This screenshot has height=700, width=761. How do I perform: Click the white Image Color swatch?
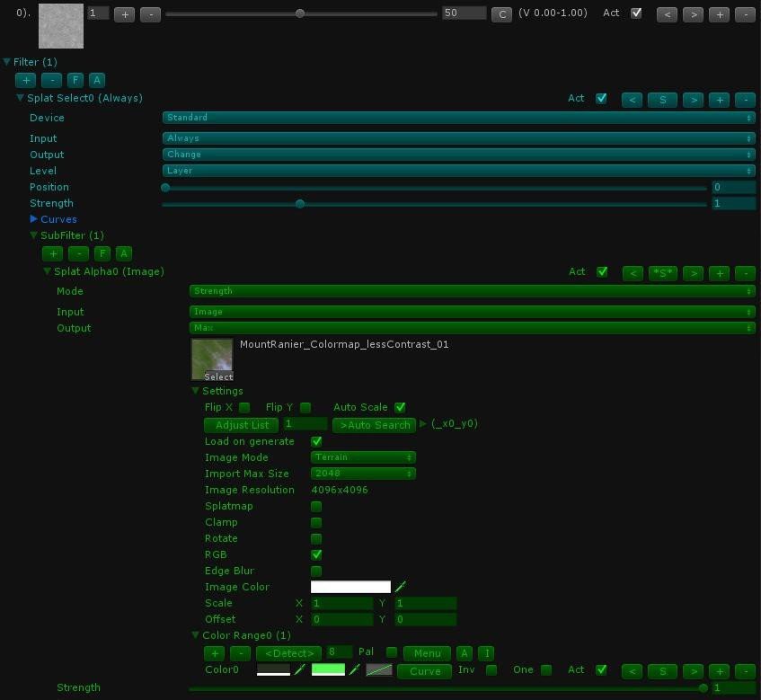350,587
